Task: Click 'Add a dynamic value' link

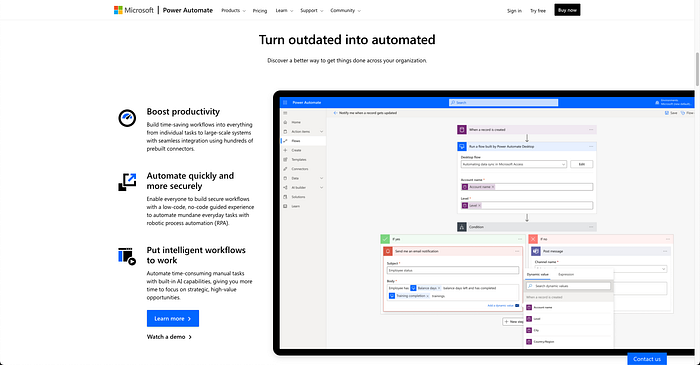Action: coord(500,306)
